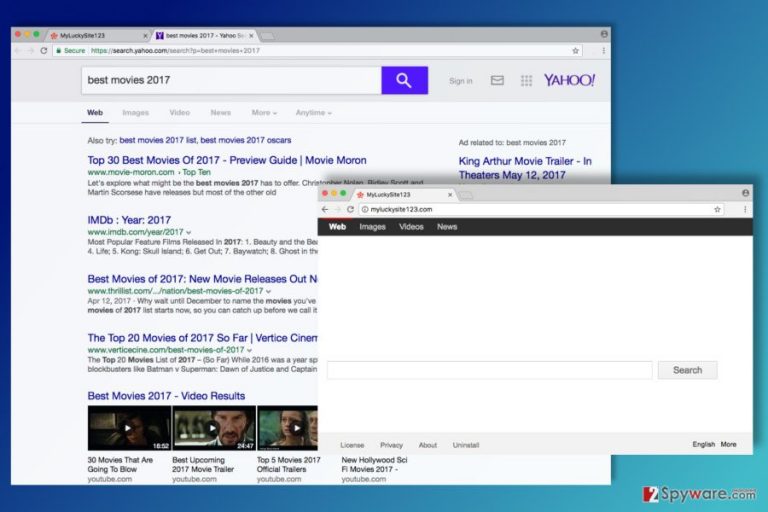Open the Anytime filter dropdown
This screenshot has width=768, height=512.
(x=313, y=113)
